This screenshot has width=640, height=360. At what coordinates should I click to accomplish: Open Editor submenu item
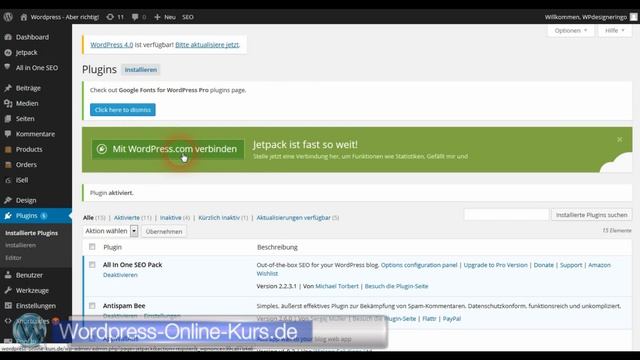(13, 258)
